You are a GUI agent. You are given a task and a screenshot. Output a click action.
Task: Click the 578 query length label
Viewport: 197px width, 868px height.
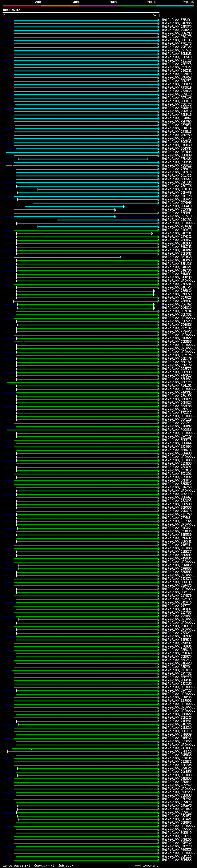coord(155,15)
